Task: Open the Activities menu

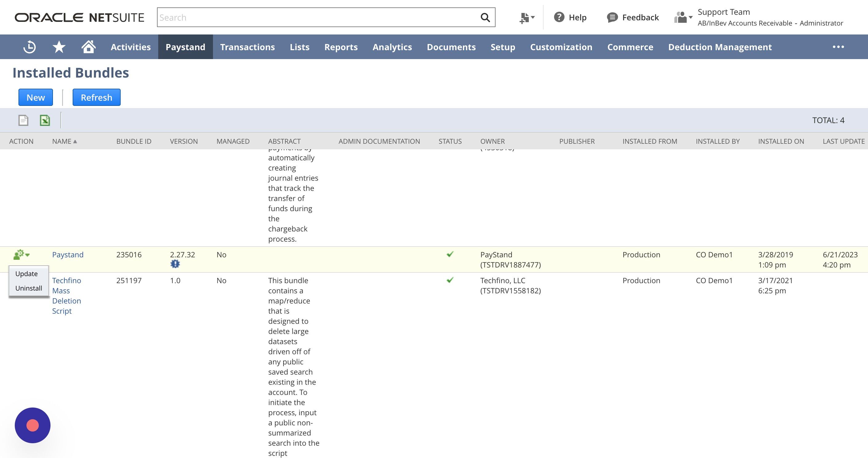Action: 131,47
